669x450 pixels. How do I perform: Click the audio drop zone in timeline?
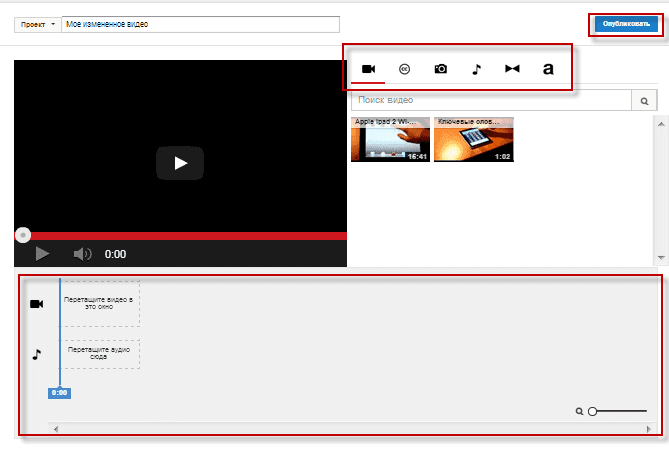[x=99, y=354]
